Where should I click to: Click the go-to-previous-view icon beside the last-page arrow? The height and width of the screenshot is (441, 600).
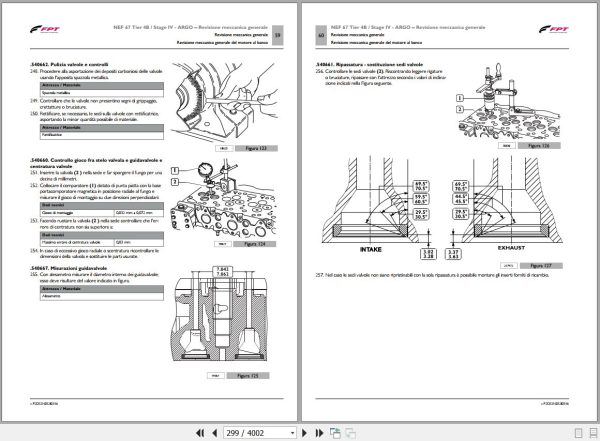coord(335,433)
